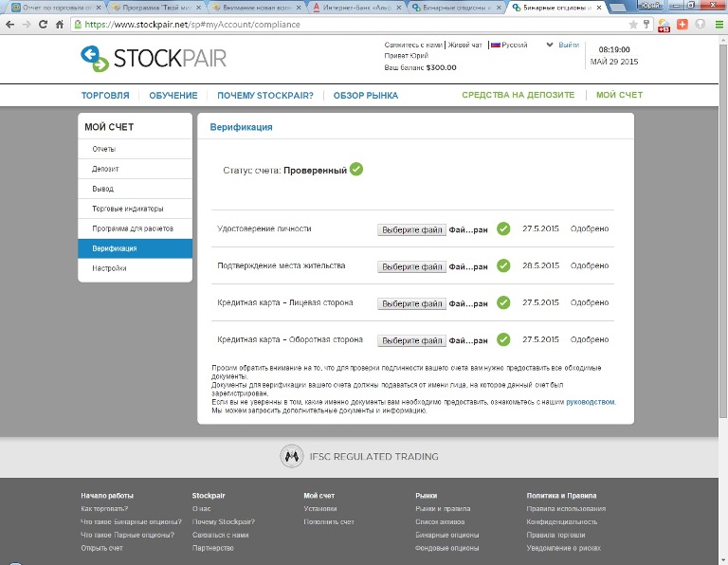Click the balance $300.00 text
The image size is (728, 565).
tap(441, 67)
